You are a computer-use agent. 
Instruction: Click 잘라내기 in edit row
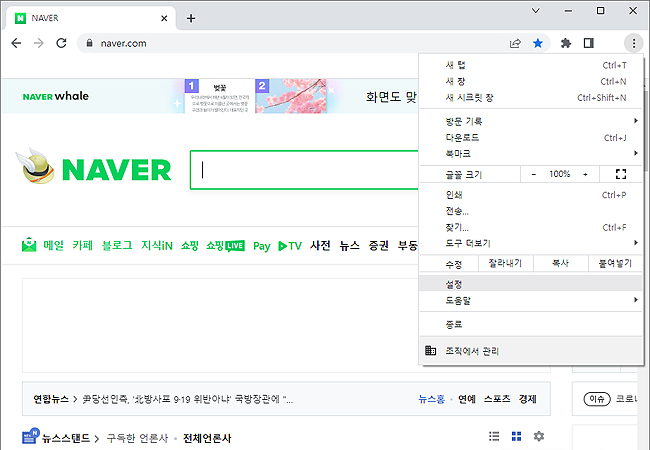(505, 264)
